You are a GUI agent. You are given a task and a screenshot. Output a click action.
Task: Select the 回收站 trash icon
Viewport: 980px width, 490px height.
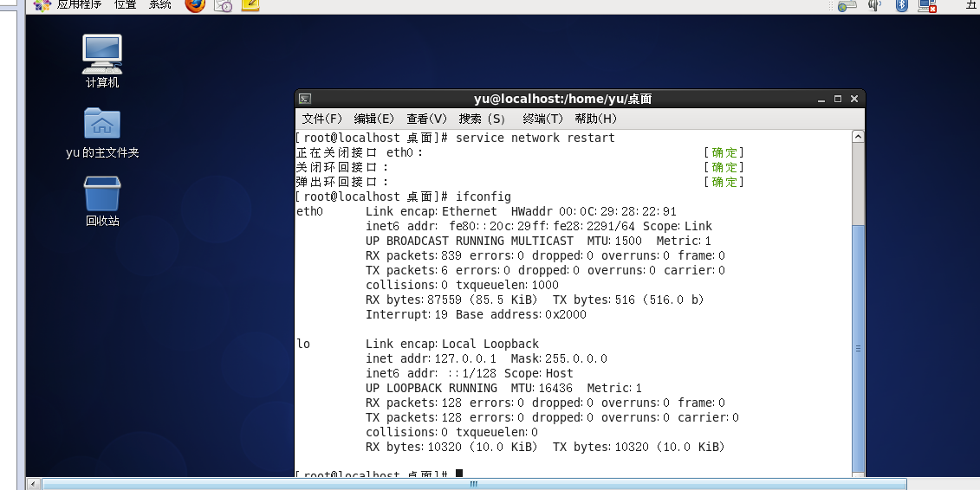click(x=102, y=201)
